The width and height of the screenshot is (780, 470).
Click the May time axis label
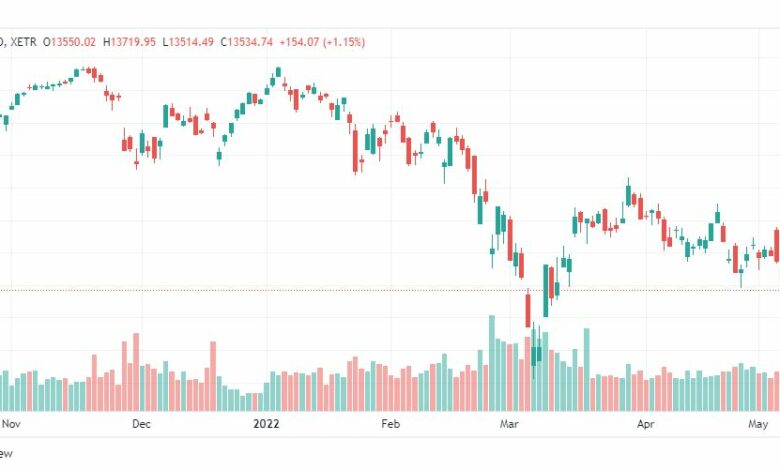(x=758, y=424)
